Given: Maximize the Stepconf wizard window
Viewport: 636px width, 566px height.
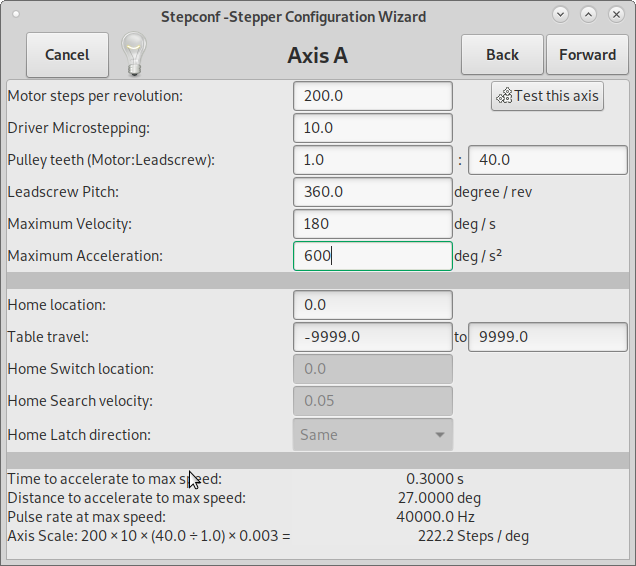Looking at the screenshot, I should [x=588, y=15].
